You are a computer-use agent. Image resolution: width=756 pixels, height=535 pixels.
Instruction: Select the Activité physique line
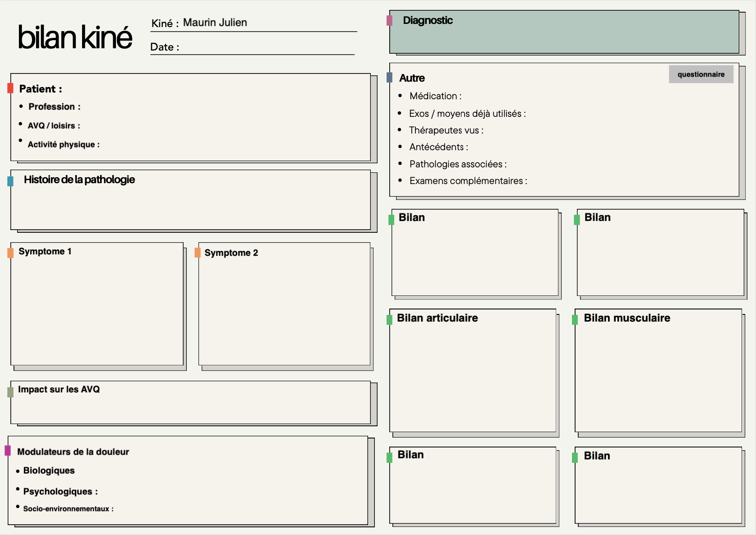tap(64, 145)
